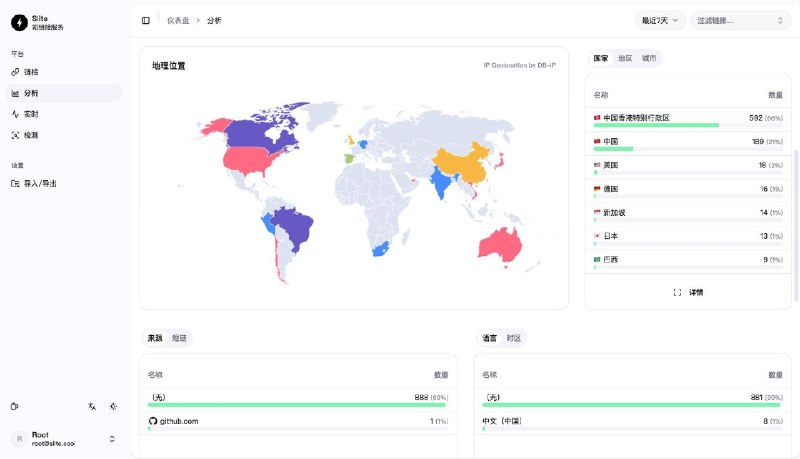The height and width of the screenshot is (459, 800).
Task: Click the 592 count for Hong Kong
Action: click(756, 118)
